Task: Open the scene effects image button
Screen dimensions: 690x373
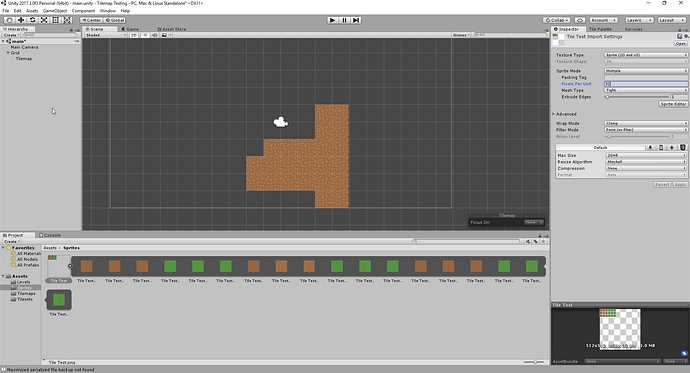Action: coord(165,35)
